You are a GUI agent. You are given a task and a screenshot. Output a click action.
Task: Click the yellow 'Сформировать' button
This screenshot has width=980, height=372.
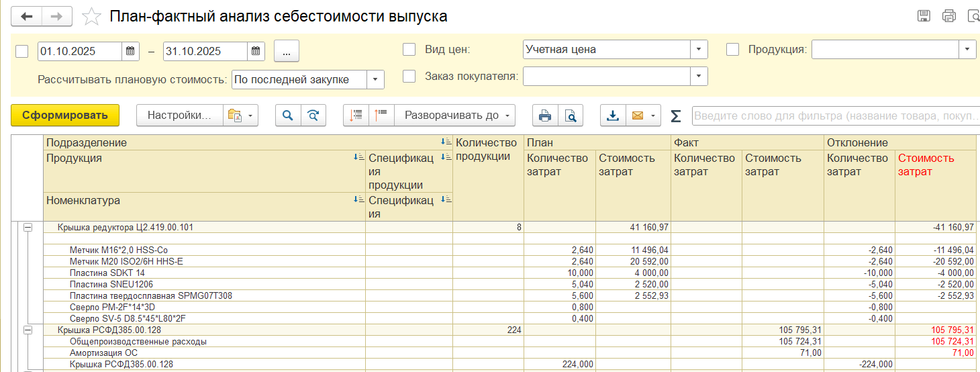[65, 115]
